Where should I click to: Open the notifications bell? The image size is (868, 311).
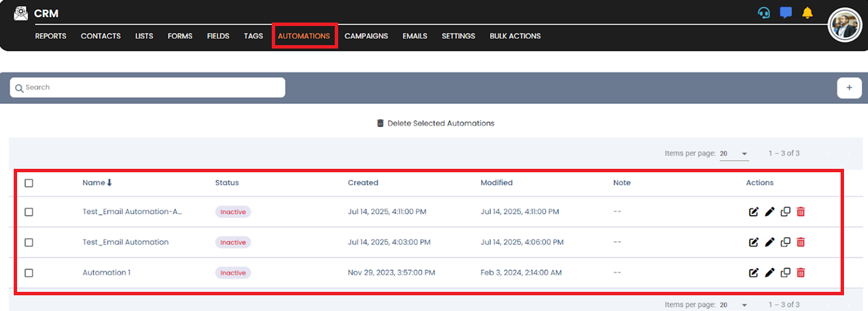(807, 13)
